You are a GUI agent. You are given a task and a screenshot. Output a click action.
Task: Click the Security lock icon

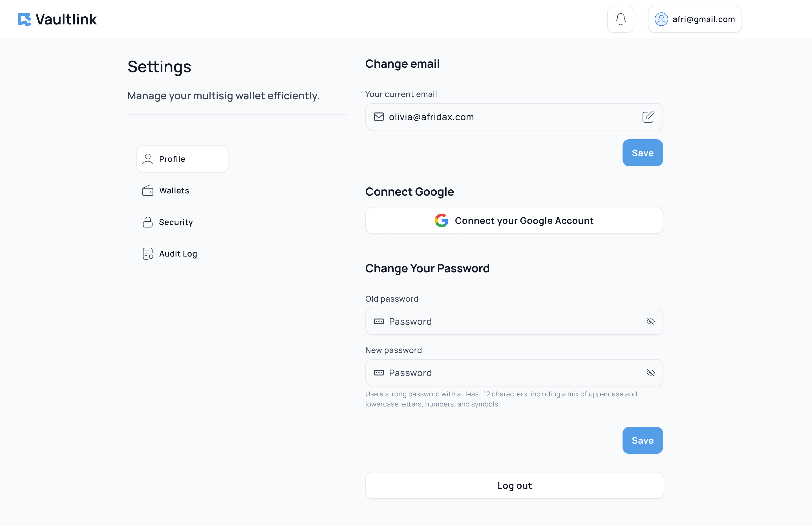coord(148,222)
